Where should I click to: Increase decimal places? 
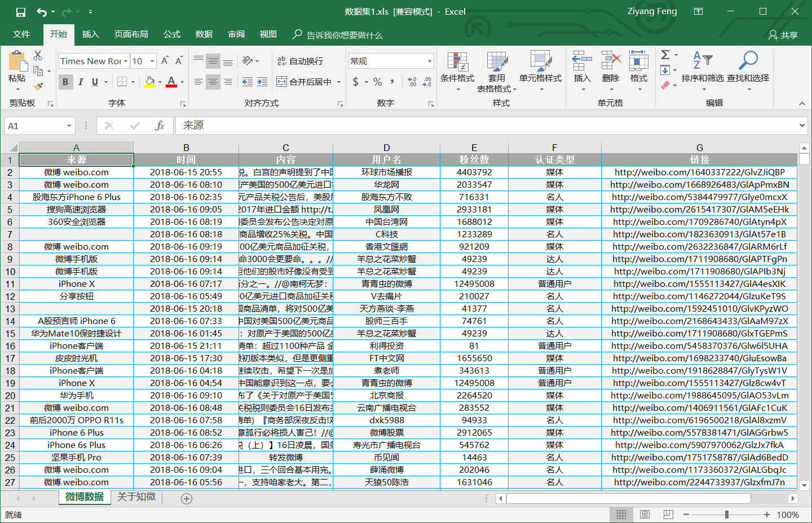(412, 82)
